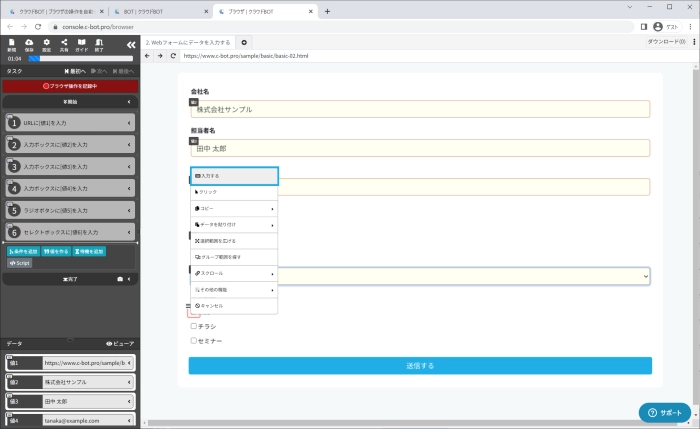Viewport: 700px width, 429px height.
Task: Click the 条件を追加 button
Action: tap(23, 251)
